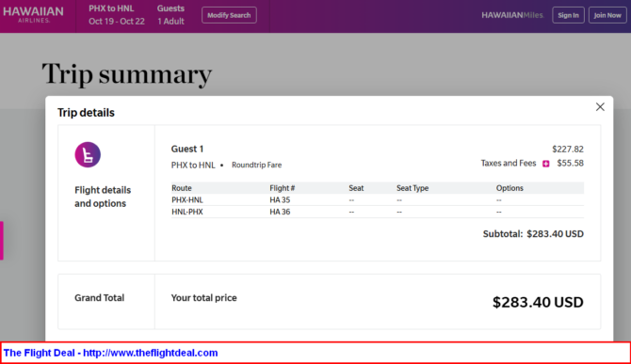The image size is (631, 364).
Task: Select the HNL-PHX route row
Action: tap(378, 212)
